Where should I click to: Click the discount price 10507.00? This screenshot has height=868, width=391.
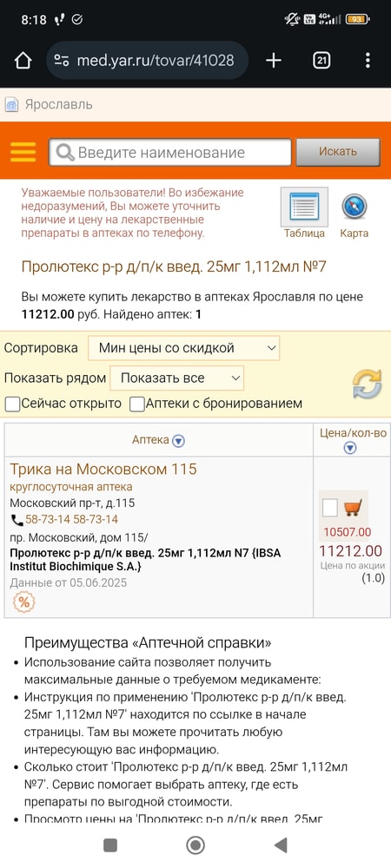tap(348, 533)
